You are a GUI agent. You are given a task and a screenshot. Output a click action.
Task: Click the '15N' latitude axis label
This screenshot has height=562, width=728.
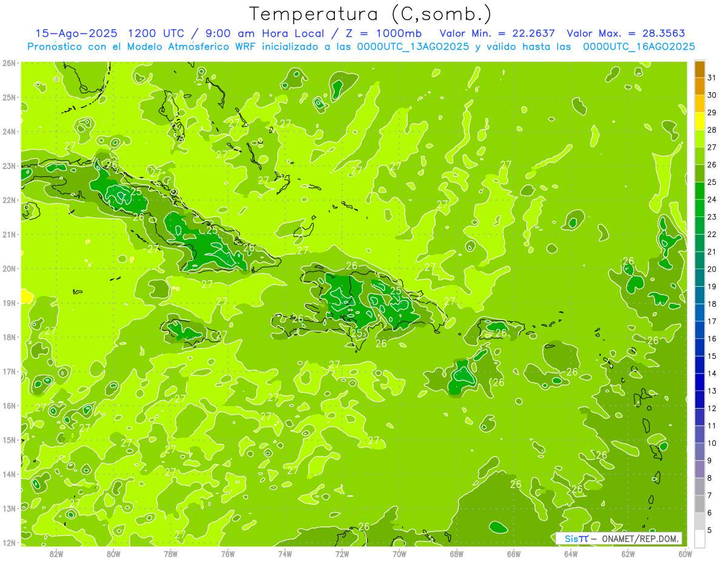pyautogui.click(x=8, y=440)
